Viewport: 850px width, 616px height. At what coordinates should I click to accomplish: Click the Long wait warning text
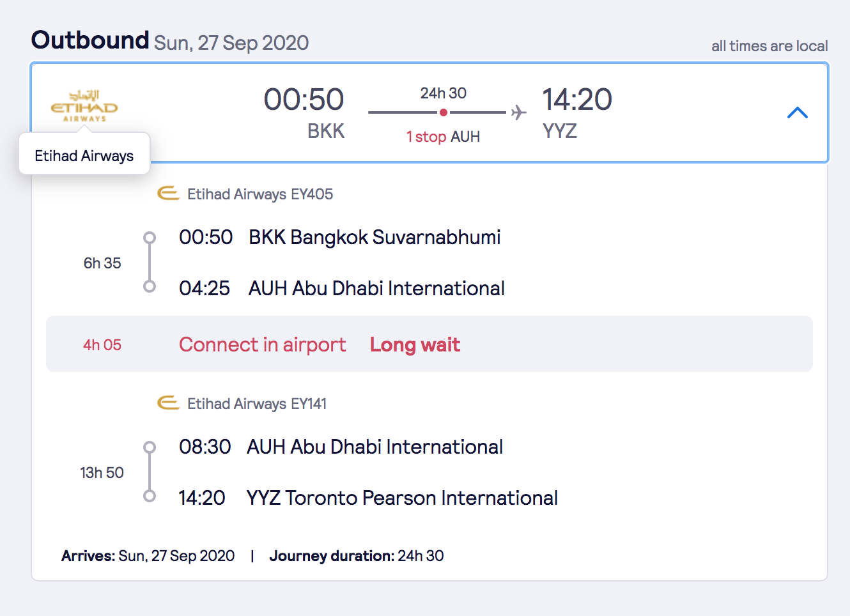(x=415, y=345)
